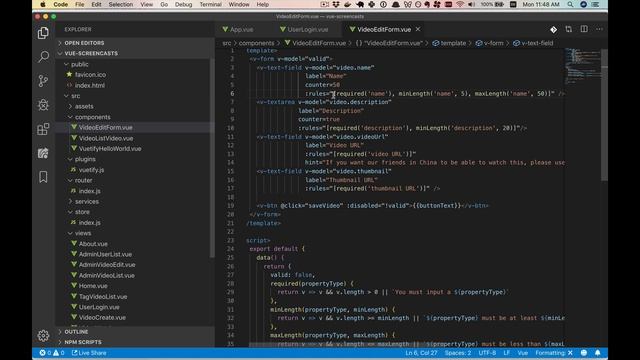Open the Debug view icon
The width and height of the screenshot is (640, 360).
point(43,105)
